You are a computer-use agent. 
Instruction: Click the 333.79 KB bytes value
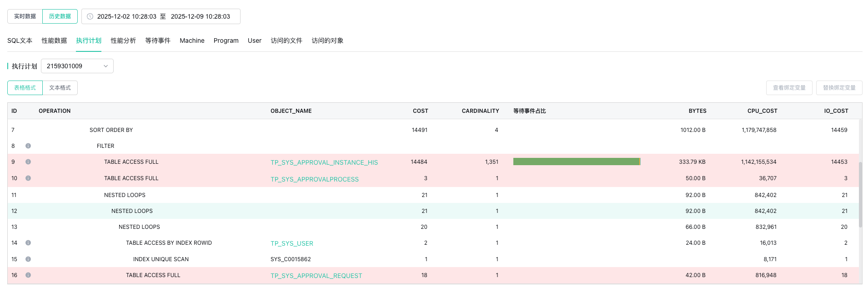[692, 162]
